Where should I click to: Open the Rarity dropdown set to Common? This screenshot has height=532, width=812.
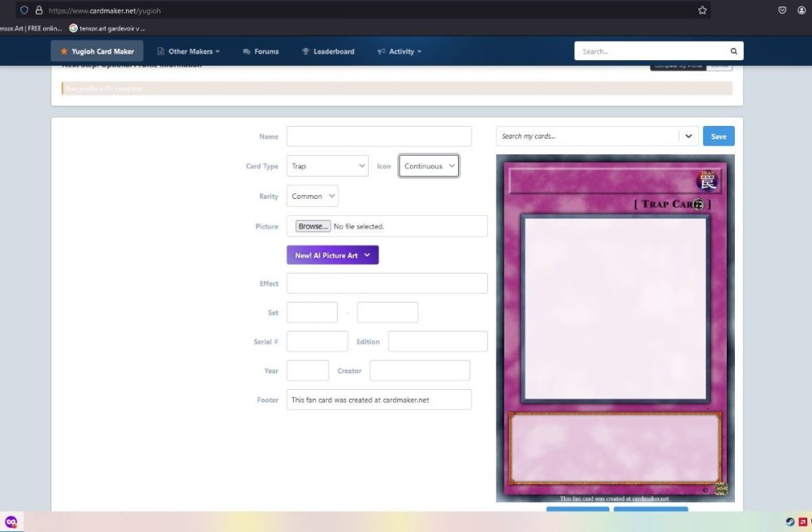(x=313, y=197)
